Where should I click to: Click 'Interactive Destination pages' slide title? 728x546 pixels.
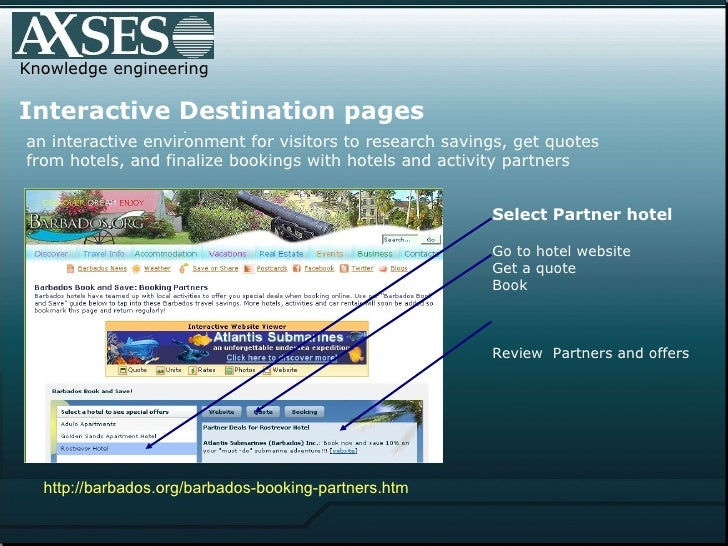(221, 111)
